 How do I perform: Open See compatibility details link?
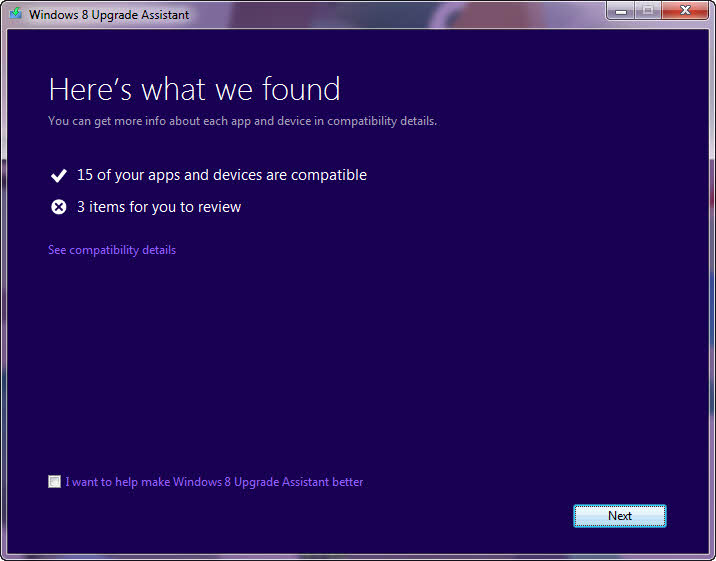pyautogui.click(x=112, y=250)
